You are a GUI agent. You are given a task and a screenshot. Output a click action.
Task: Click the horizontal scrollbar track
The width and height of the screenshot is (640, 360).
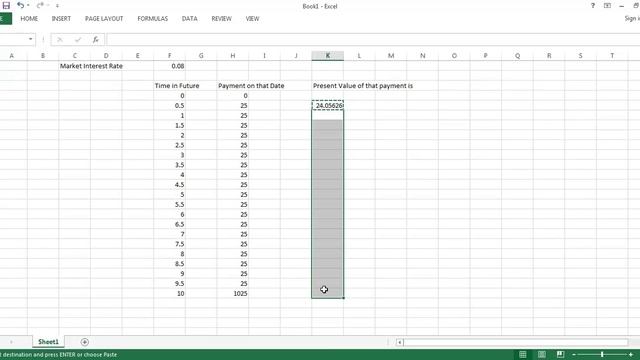point(516,342)
